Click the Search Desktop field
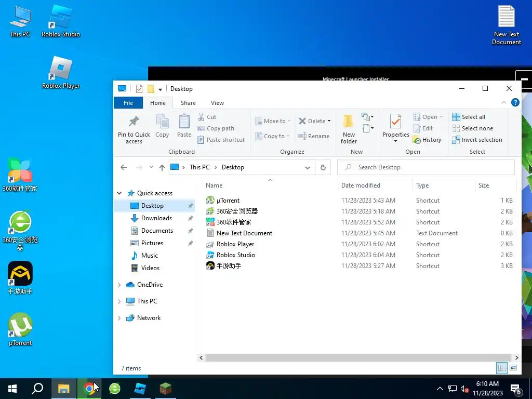This screenshot has width=532, height=399. tap(426, 167)
